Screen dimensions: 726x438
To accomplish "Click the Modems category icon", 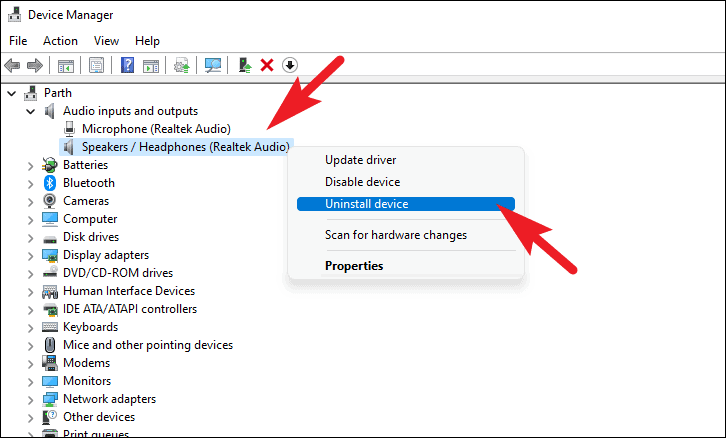I will click(x=50, y=363).
